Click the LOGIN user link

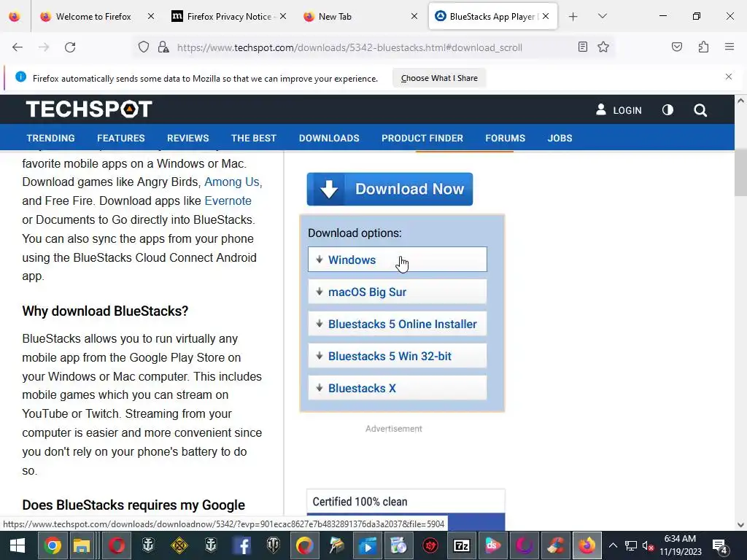coord(619,110)
